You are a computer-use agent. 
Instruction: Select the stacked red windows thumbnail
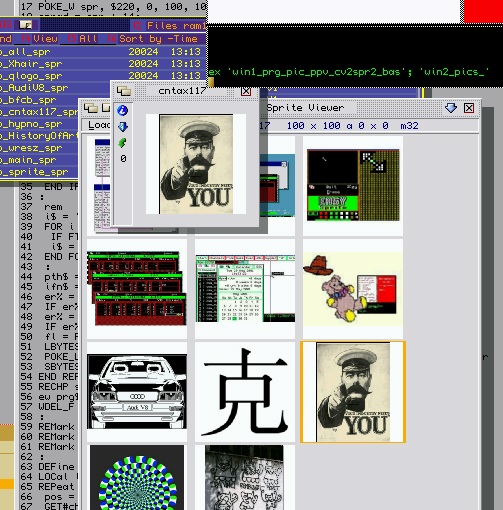pyautogui.click(x=137, y=289)
